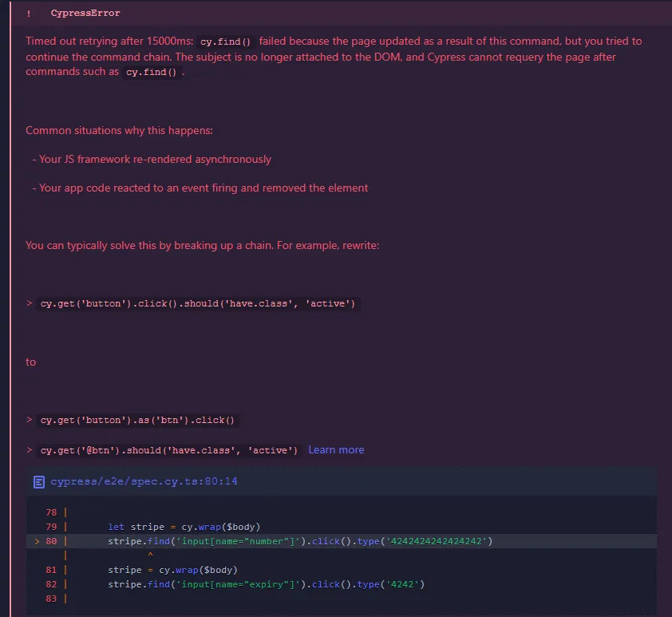The width and height of the screenshot is (672, 617).
Task: Click chevron before the .as('btn') example
Action: pos(29,420)
